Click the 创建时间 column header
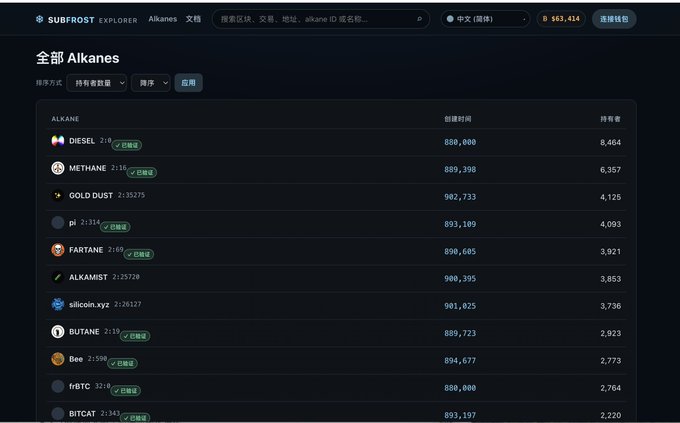This screenshot has height=423, width=680. [458, 119]
